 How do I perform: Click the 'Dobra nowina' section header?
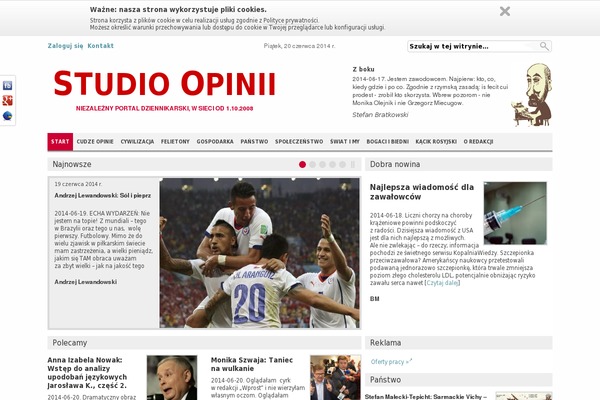click(x=395, y=164)
